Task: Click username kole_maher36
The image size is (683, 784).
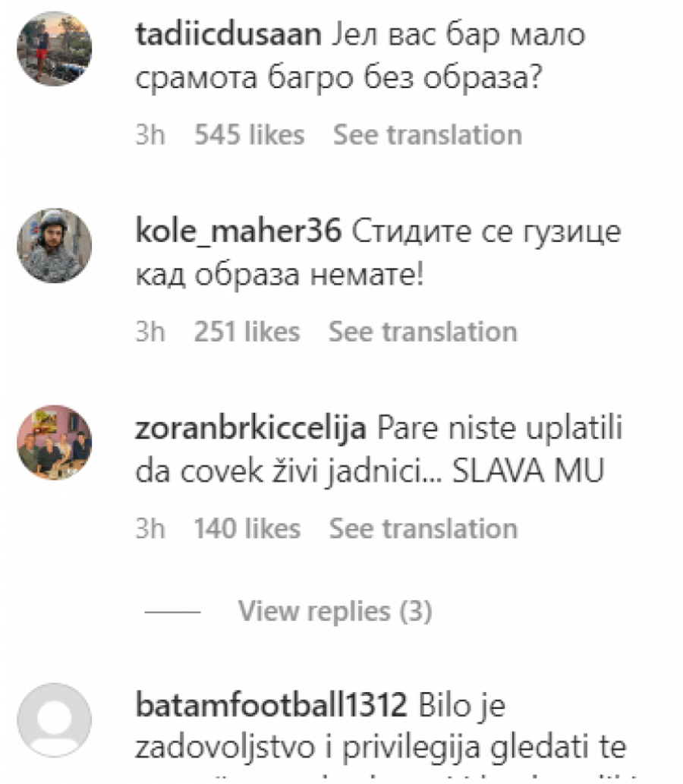Action: click(x=238, y=231)
